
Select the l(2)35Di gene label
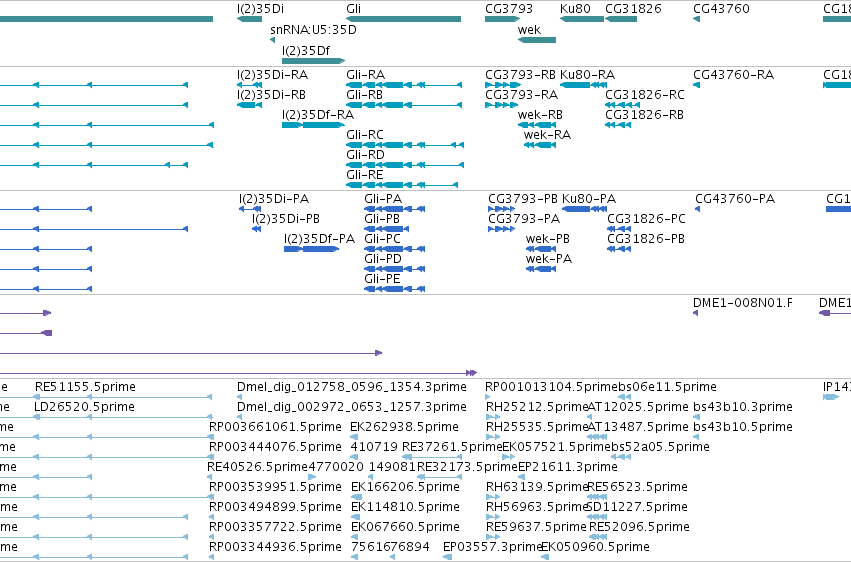click(x=261, y=9)
